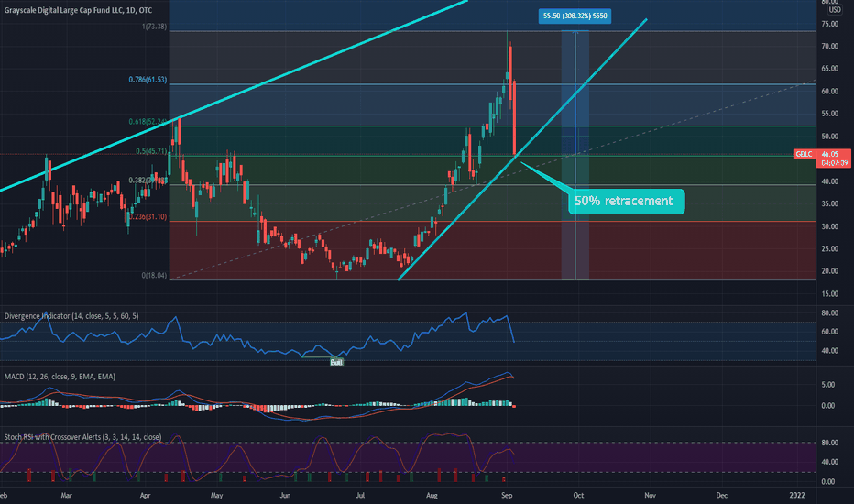Select the '50% retracement' callout label
Screen dimensions: 854x504
(x=626, y=201)
